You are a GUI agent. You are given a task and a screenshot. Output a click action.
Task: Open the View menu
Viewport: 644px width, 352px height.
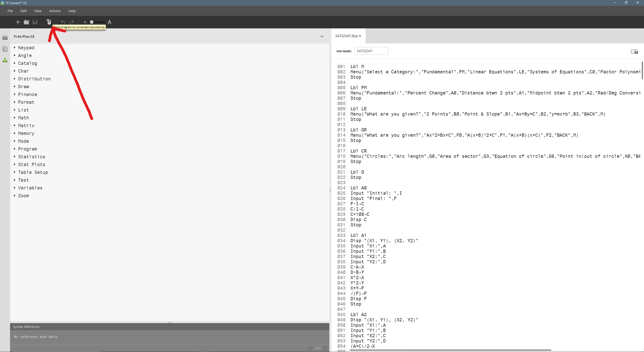38,11
